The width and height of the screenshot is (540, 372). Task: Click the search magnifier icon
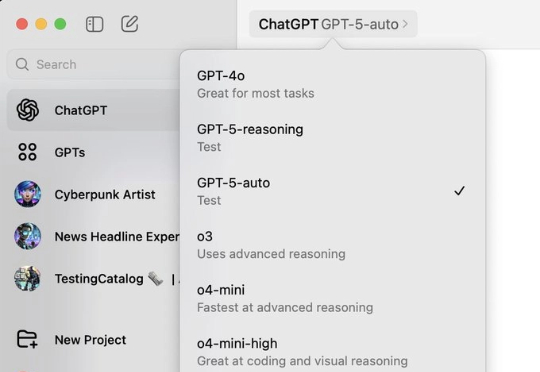22,64
